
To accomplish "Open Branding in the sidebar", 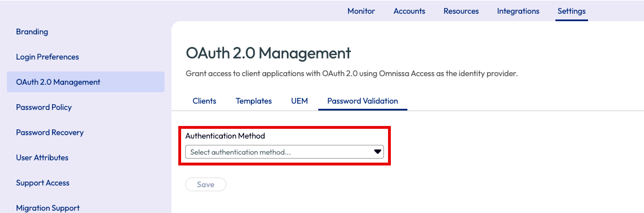I will (32, 31).
